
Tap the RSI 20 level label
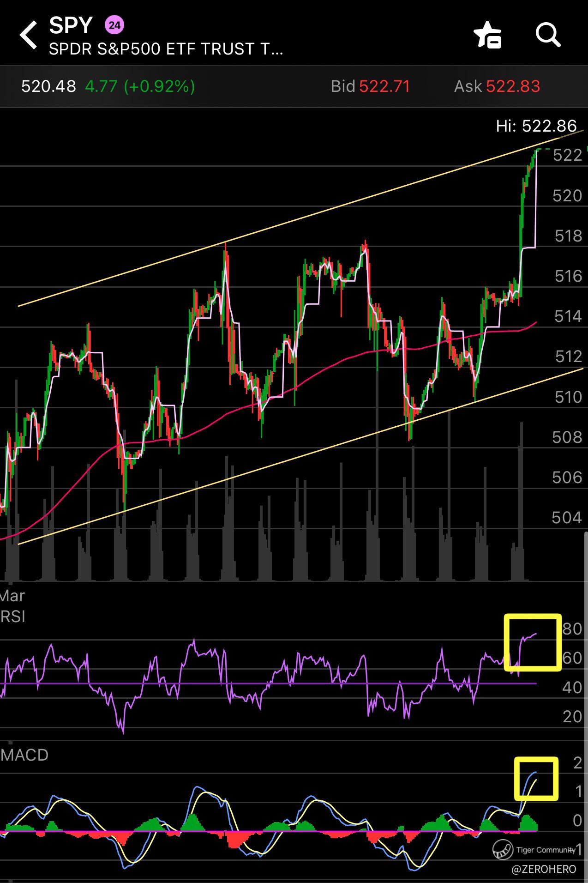(572, 716)
